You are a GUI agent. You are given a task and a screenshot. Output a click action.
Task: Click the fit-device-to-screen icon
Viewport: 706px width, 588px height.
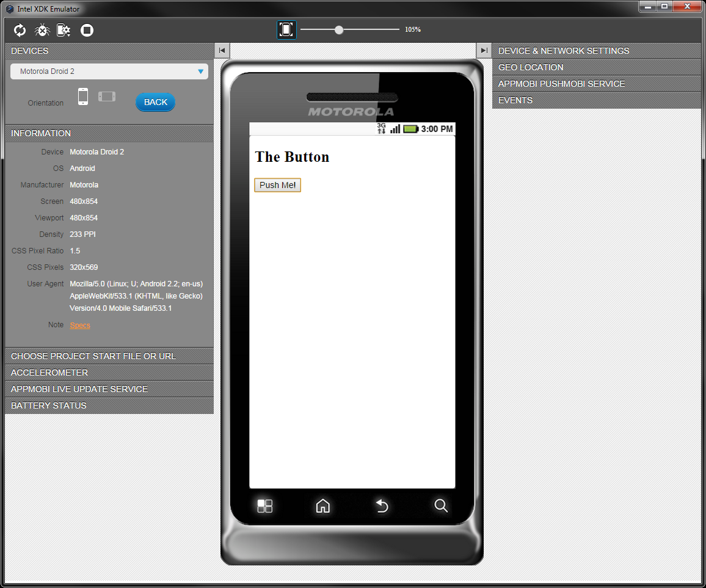click(x=286, y=30)
